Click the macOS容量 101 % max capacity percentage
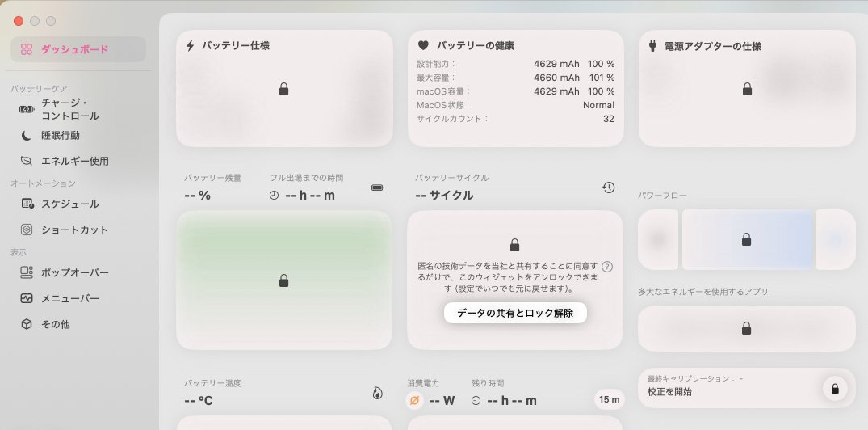The height and width of the screenshot is (430, 868). (602, 78)
